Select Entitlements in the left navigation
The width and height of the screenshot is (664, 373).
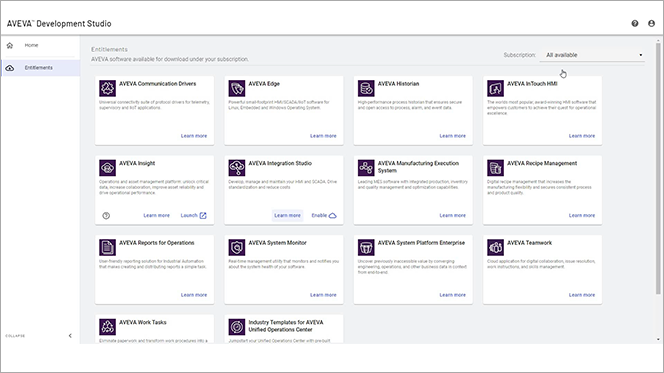(40, 68)
